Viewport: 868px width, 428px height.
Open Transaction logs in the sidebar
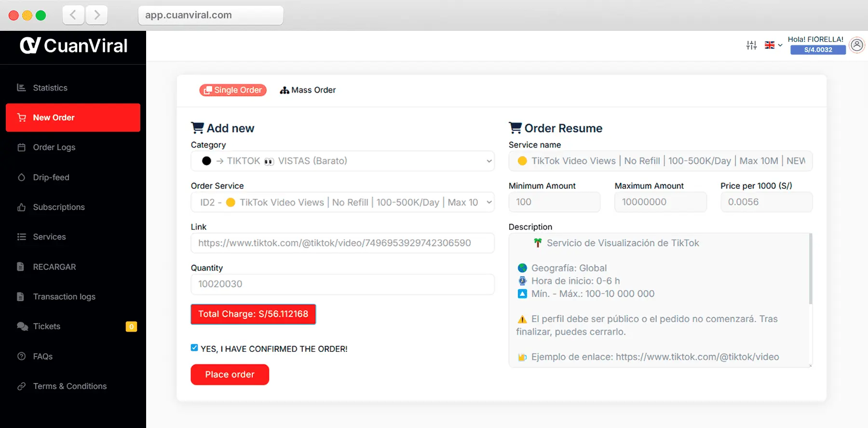pos(73,296)
